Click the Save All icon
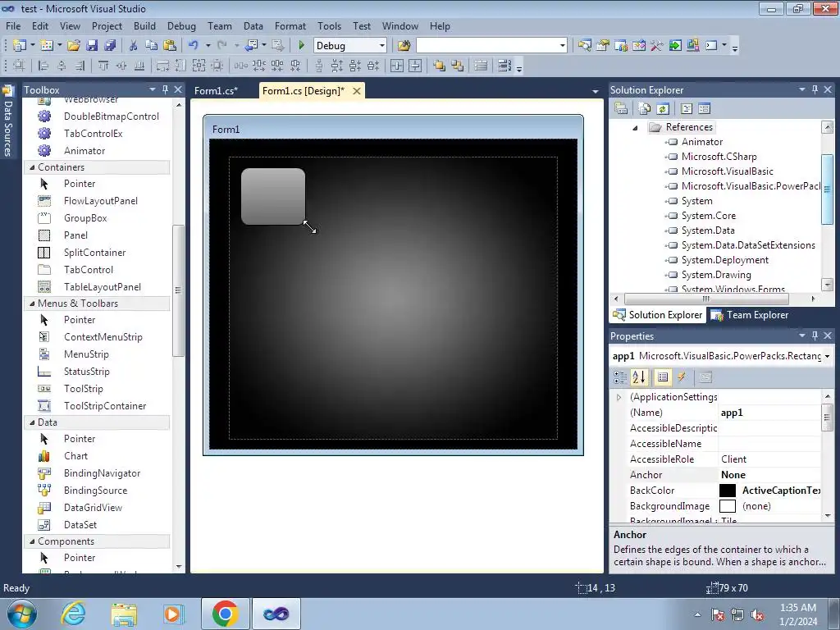The image size is (840, 630). click(x=110, y=46)
